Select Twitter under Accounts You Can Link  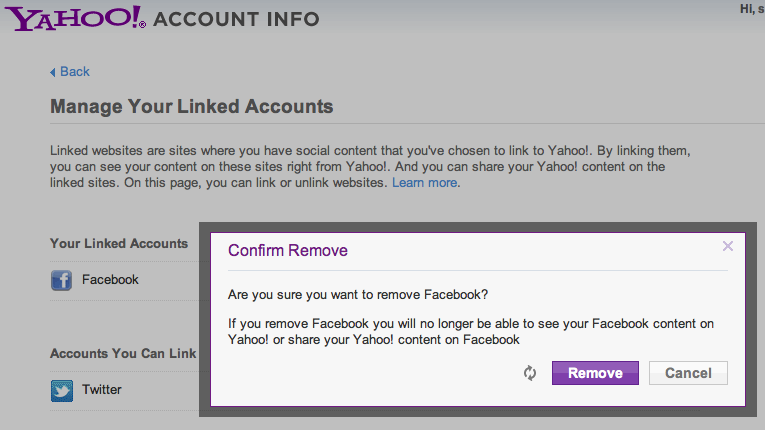click(101, 389)
